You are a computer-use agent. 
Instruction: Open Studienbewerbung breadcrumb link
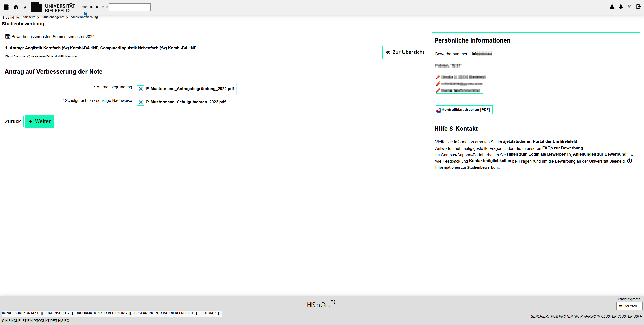click(x=84, y=17)
